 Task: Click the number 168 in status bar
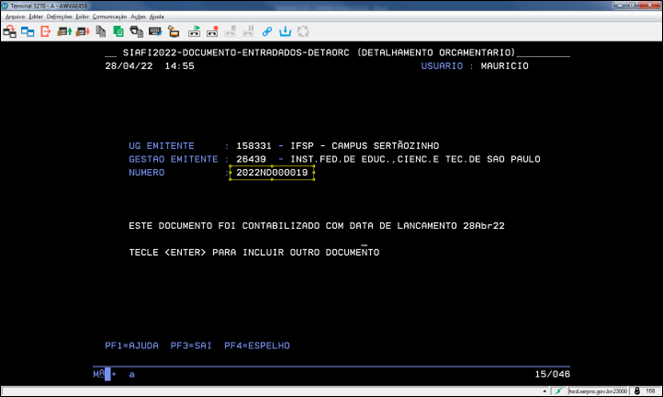click(x=650, y=391)
